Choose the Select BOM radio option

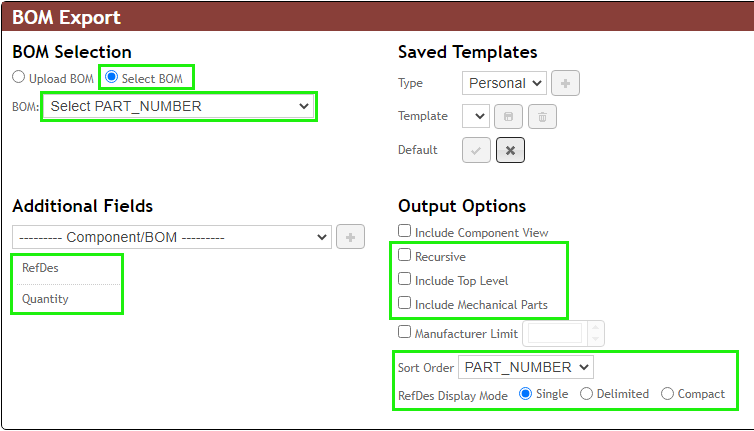112,77
